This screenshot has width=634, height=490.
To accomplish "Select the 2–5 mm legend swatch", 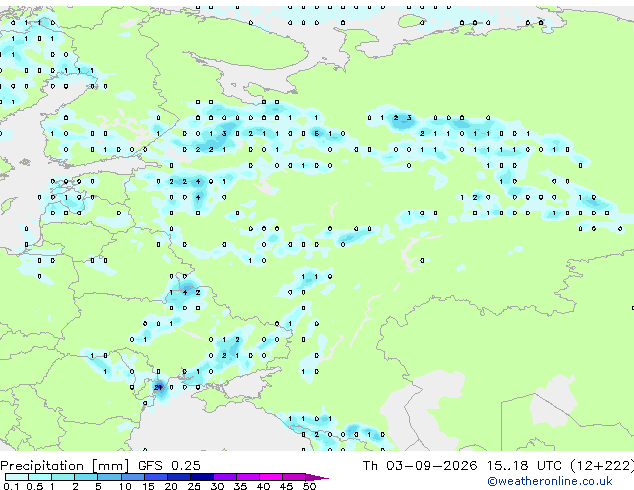I will (86, 477).
